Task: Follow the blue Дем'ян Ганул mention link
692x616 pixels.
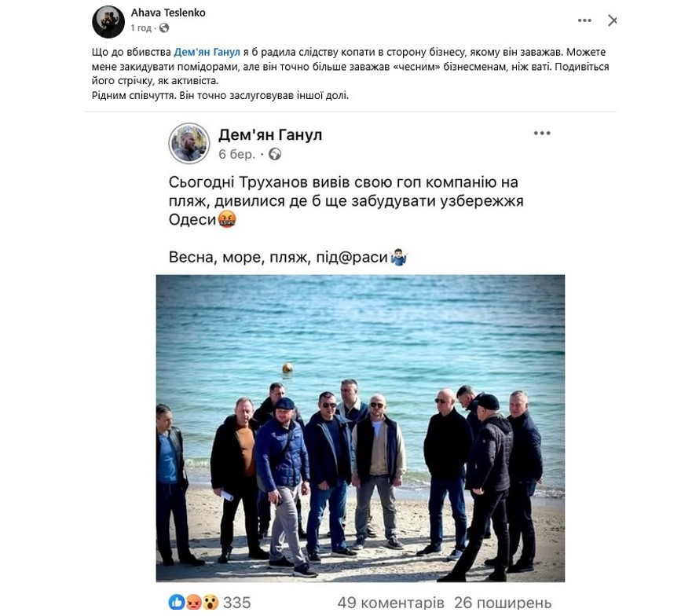Action: pos(207,52)
